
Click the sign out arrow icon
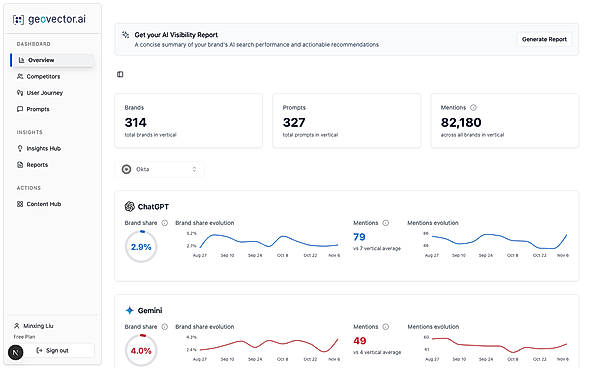point(39,350)
